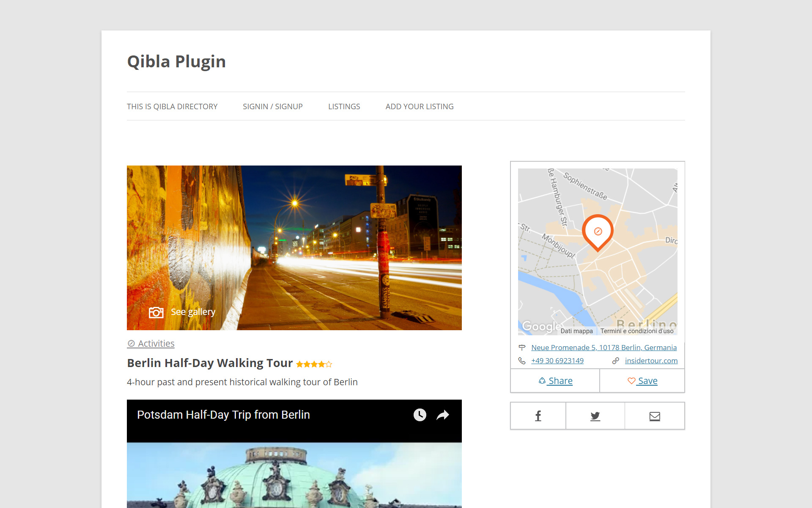Image resolution: width=812 pixels, height=508 pixels.
Task: Open the Dati mappa map link
Action: [x=576, y=331]
